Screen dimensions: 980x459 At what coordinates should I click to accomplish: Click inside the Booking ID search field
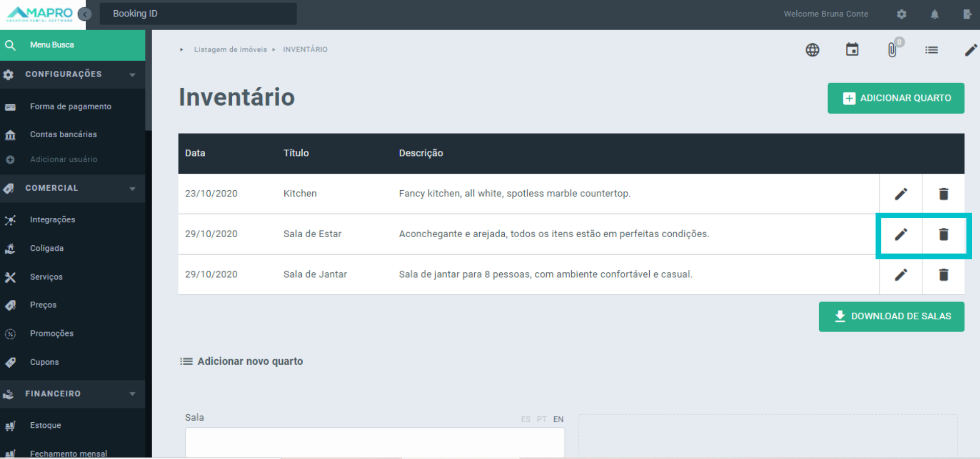click(x=198, y=14)
